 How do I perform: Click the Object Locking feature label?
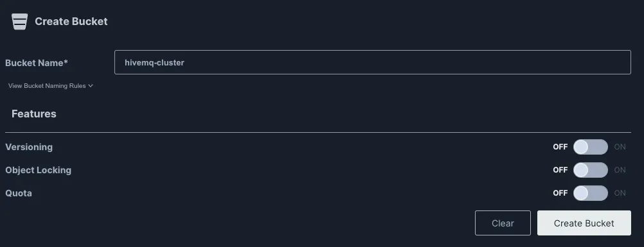click(x=38, y=170)
